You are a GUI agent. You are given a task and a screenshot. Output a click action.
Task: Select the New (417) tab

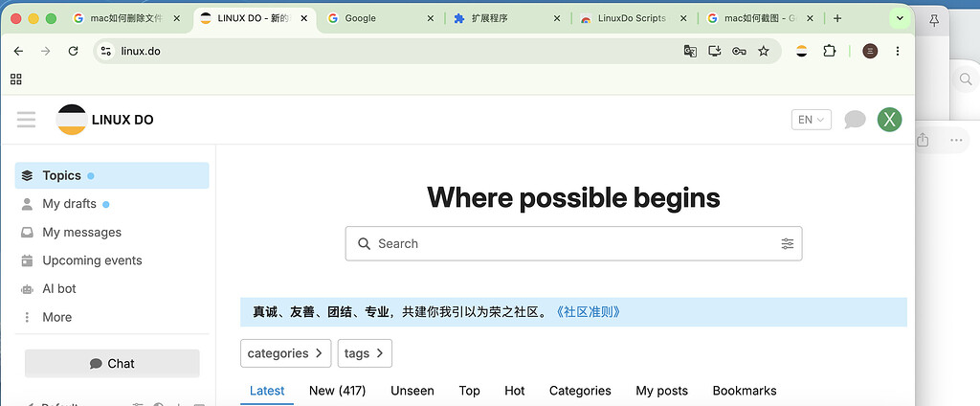click(338, 391)
